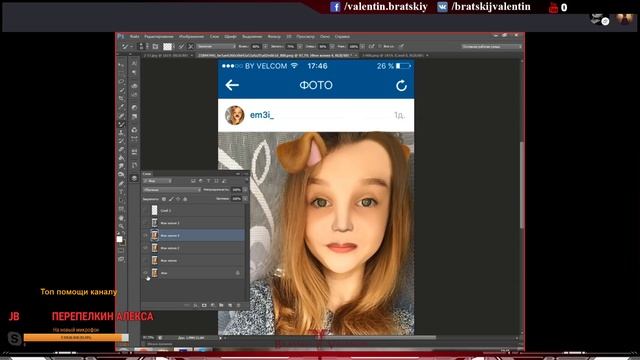The height and width of the screenshot is (360, 640).
Task: Toggle lock all in Layers panel
Action: (185, 199)
